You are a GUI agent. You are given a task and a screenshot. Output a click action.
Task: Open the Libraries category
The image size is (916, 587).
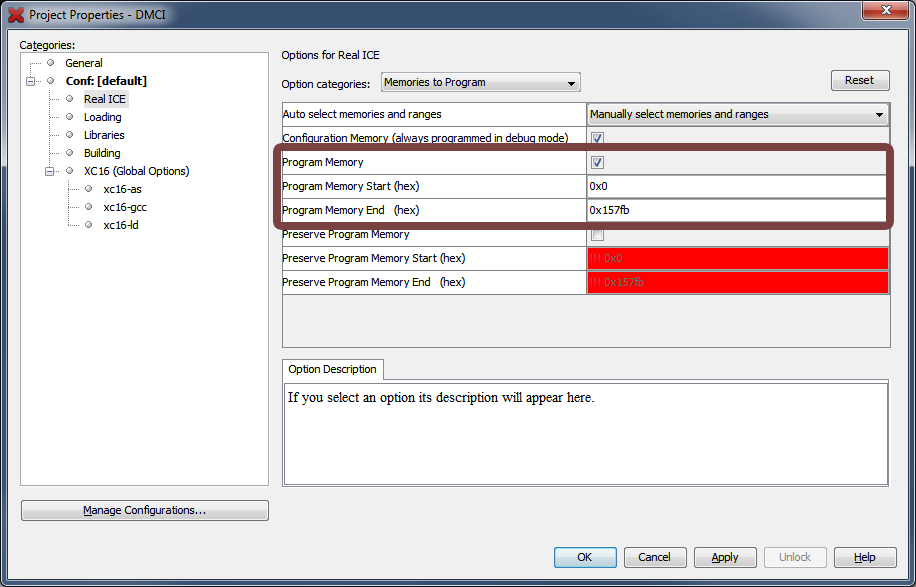(104, 135)
